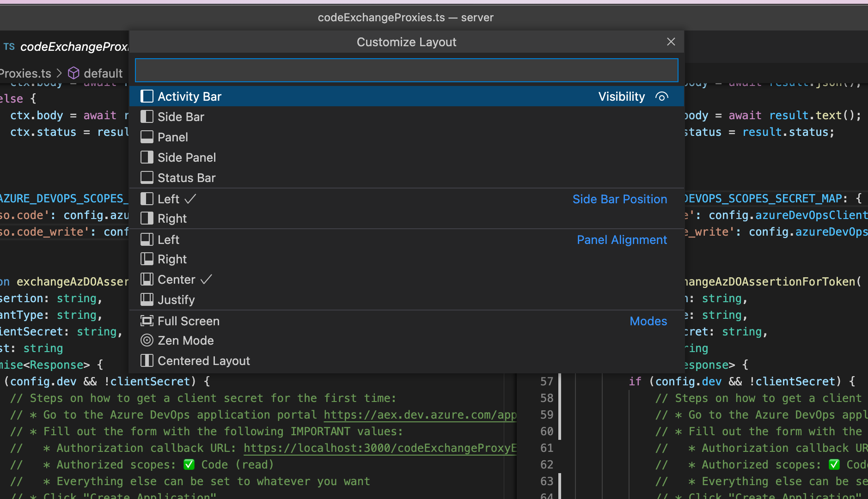
Task: Expand the breadcrumb chevron after Proxies.ts
Action: pos(59,73)
